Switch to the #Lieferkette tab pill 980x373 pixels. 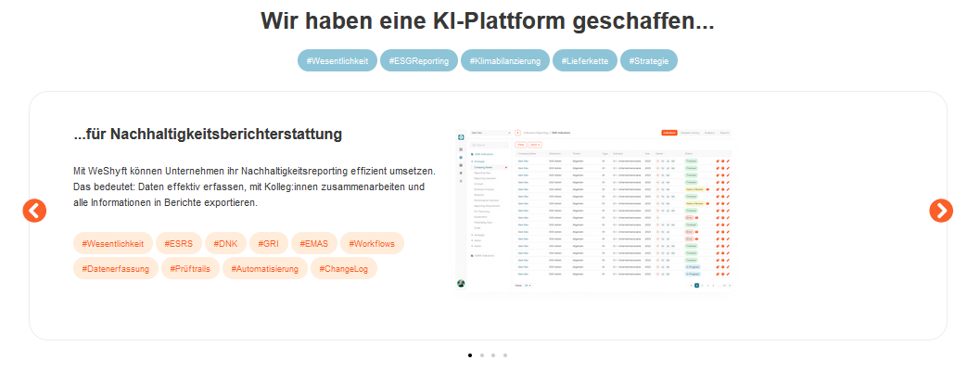point(585,60)
